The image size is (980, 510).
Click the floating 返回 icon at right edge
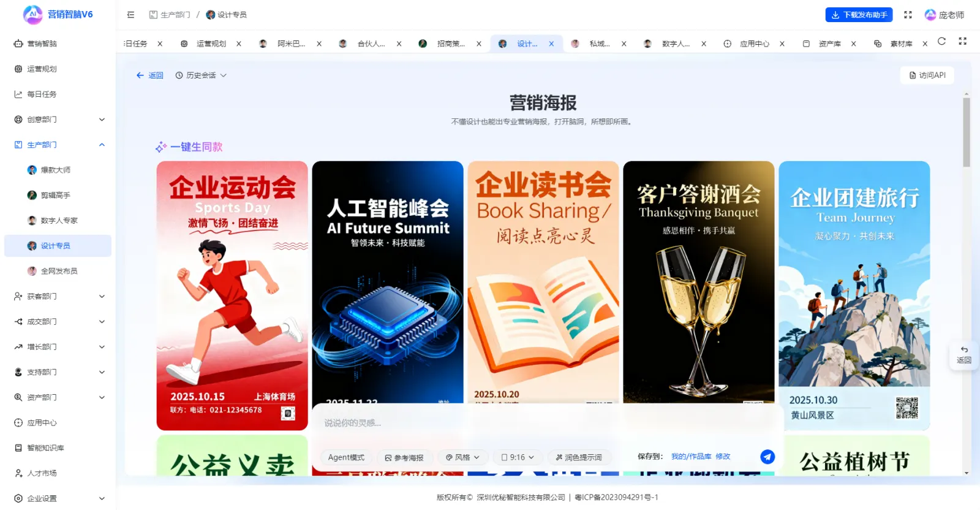pos(964,354)
